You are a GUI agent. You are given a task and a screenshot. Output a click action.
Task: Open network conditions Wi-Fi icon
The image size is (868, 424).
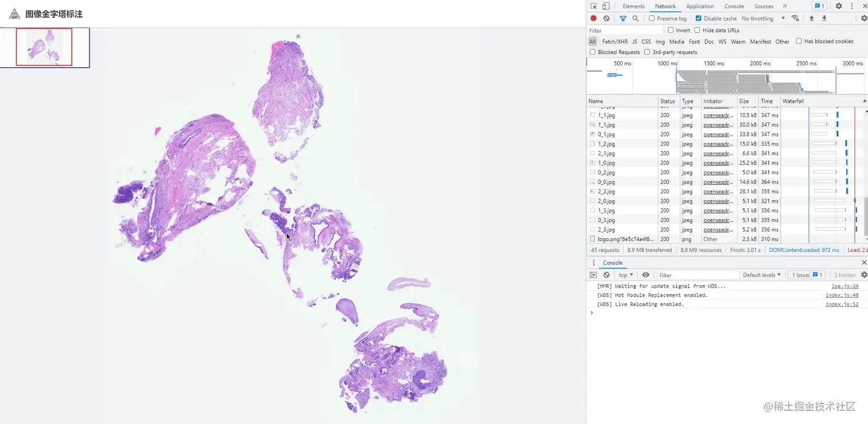[795, 18]
